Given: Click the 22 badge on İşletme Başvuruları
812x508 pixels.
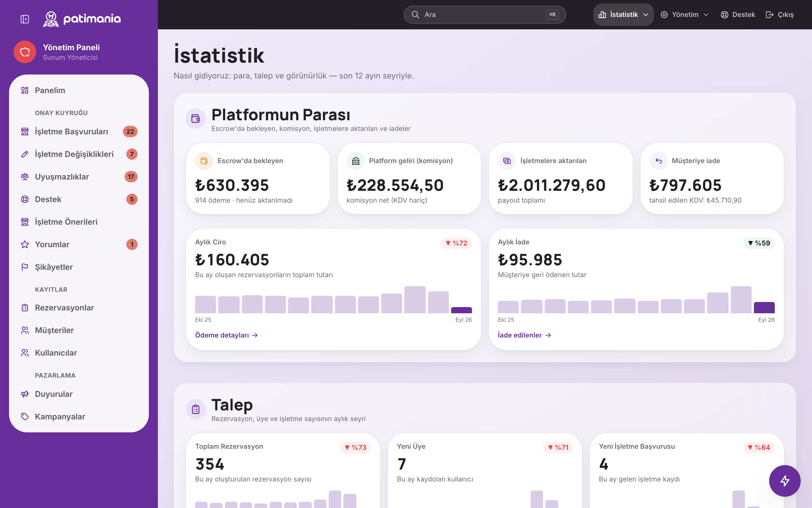Looking at the screenshot, I should tap(130, 132).
